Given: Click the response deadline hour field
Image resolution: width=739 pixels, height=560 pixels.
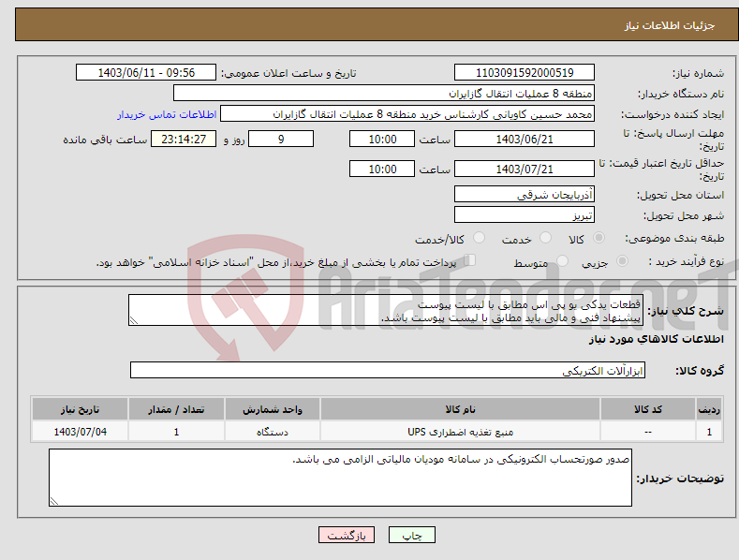Looking at the screenshot, I should point(382,139).
